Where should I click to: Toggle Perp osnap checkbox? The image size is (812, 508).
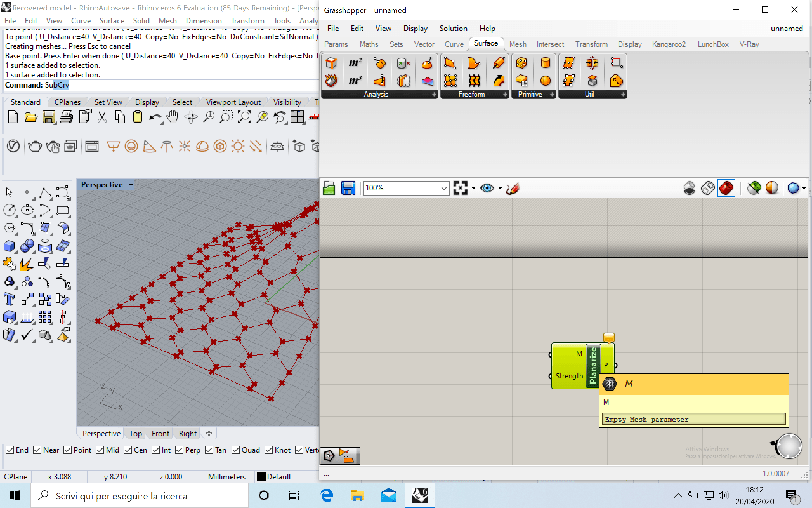pos(179,450)
